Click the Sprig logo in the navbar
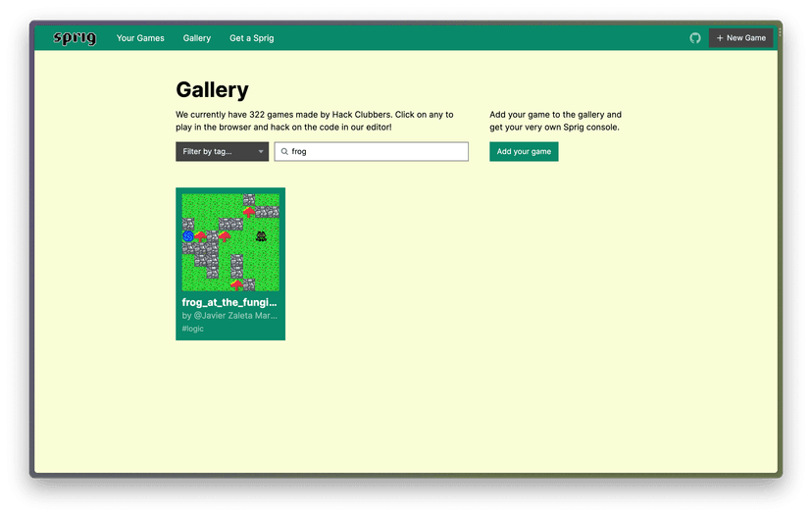The width and height of the screenshot is (812, 517). [x=75, y=38]
